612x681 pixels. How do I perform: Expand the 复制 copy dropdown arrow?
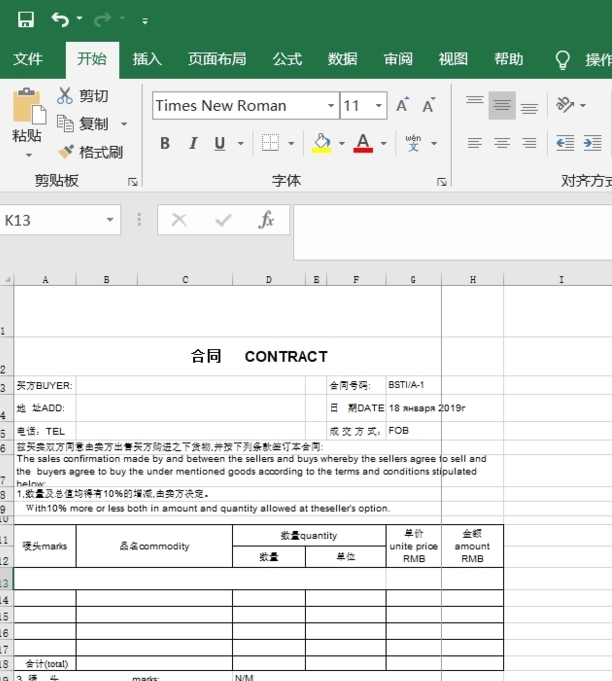[x=124, y=124]
